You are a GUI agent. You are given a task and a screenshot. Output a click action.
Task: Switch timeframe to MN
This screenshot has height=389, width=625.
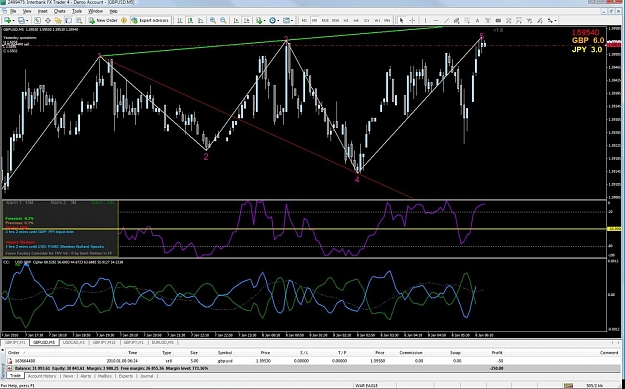(x=387, y=20)
